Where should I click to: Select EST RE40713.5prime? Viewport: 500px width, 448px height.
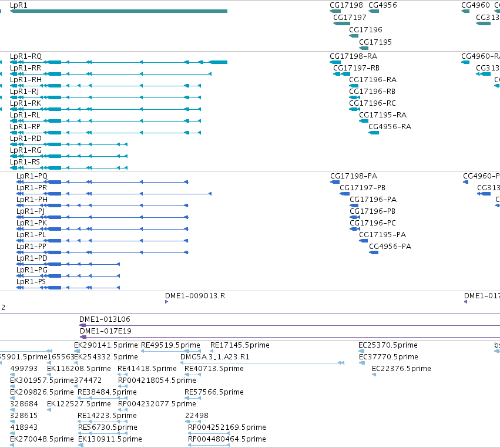(x=193, y=375)
